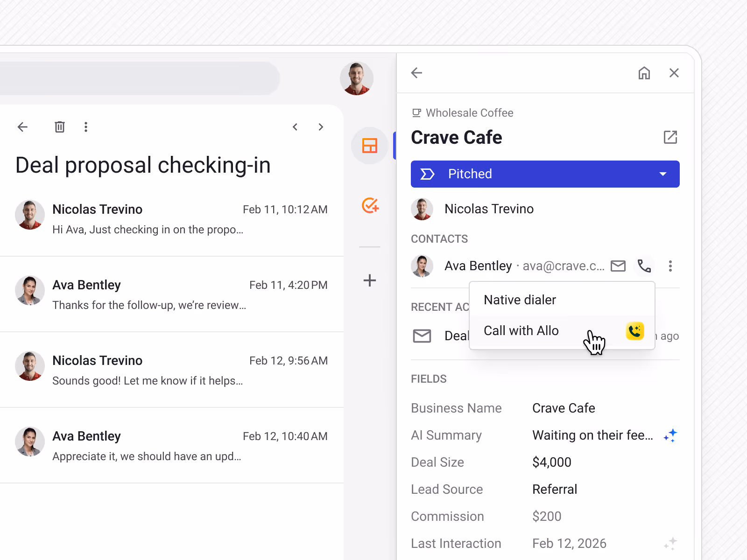
Task: Email Ava Bentley using the envelope icon
Action: coord(618,266)
